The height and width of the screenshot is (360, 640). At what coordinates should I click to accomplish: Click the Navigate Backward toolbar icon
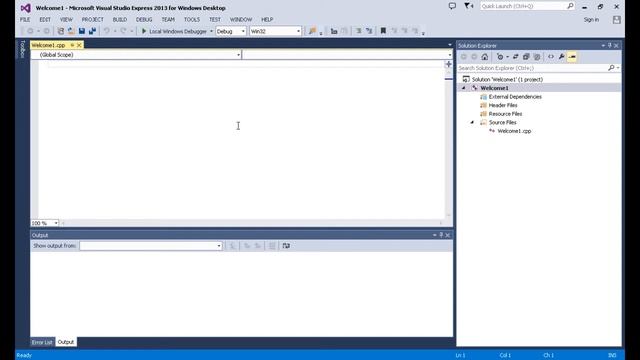(30, 31)
